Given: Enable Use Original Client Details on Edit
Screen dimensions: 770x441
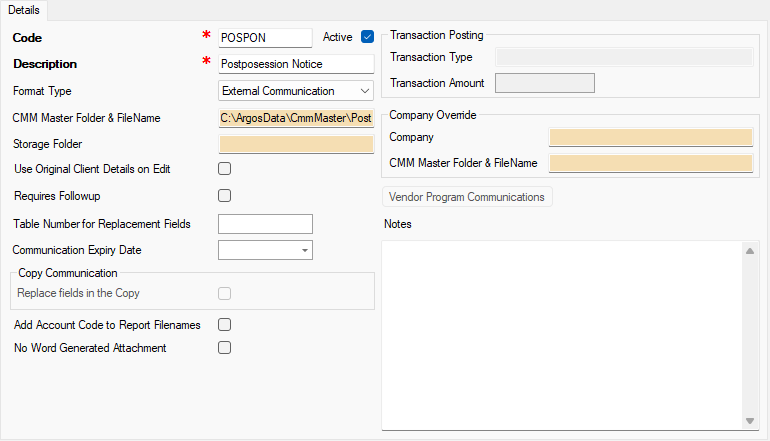Looking at the screenshot, I should coord(224,169).
